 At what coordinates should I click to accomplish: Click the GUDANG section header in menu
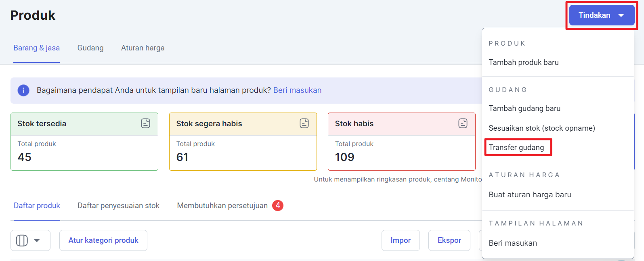[x=508, y=90]
